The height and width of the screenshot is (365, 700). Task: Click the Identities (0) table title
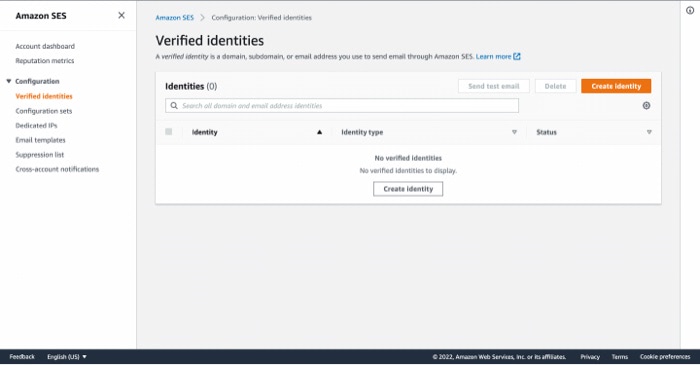tap(191, 87)
